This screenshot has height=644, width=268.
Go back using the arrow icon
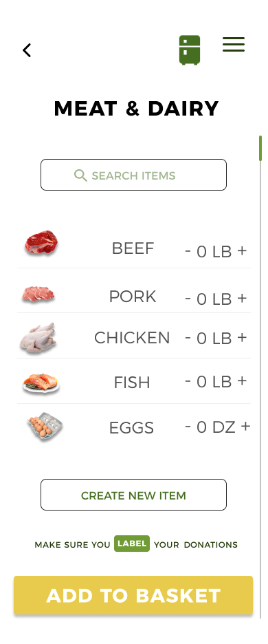tap(27, 50)
